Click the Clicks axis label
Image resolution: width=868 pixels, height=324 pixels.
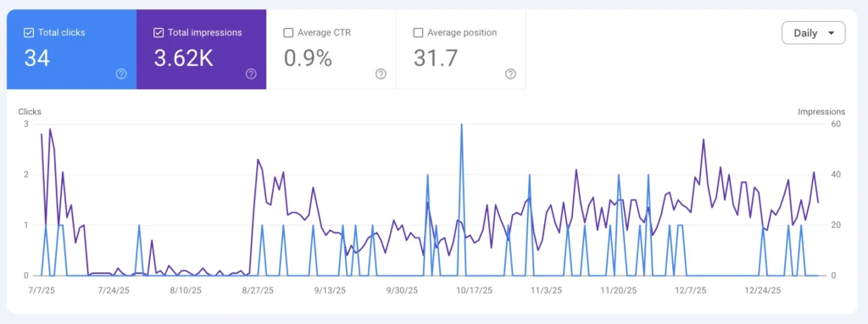[x=30, y=112]
